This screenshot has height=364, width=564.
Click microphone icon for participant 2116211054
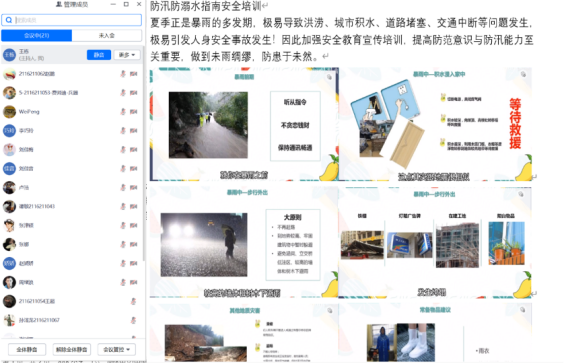point(133,301)
